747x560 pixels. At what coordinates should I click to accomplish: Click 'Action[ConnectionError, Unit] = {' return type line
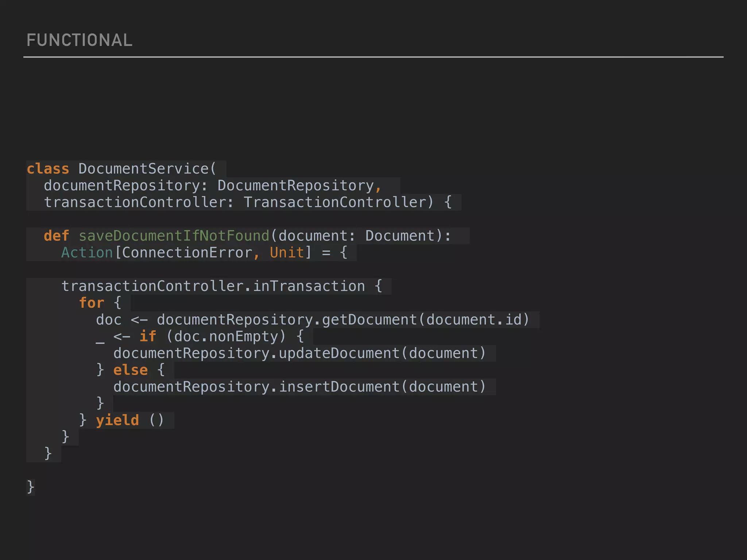coord(204,253)
